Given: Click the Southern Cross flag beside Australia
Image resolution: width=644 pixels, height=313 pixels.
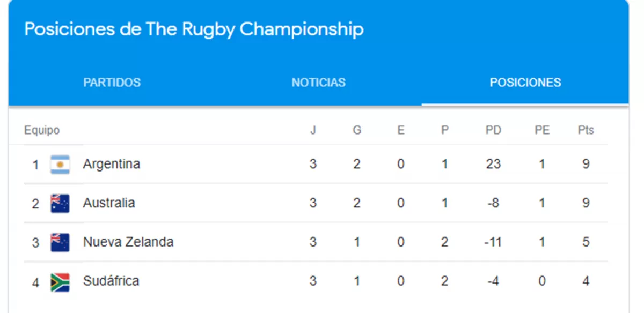Looking at the screenshot, I should (x=61, y=203).
